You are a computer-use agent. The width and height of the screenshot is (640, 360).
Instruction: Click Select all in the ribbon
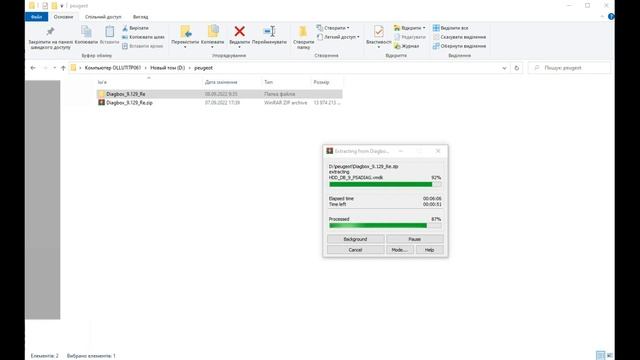pos(451,28)
